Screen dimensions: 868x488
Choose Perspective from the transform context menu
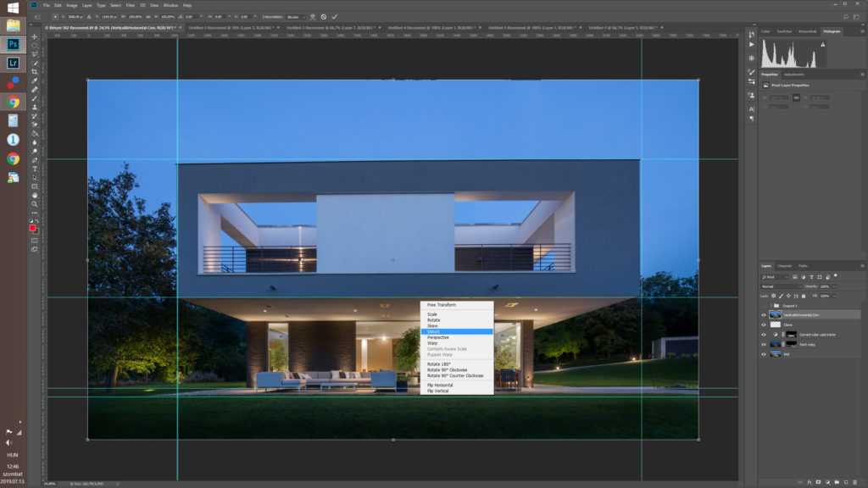pos(438,337)
